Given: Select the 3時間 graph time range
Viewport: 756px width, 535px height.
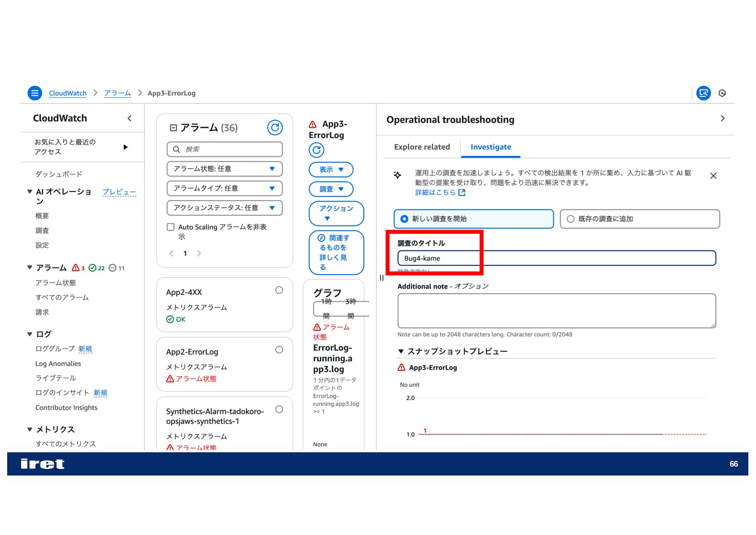Looking at the screenshot, I should point(351,308).
